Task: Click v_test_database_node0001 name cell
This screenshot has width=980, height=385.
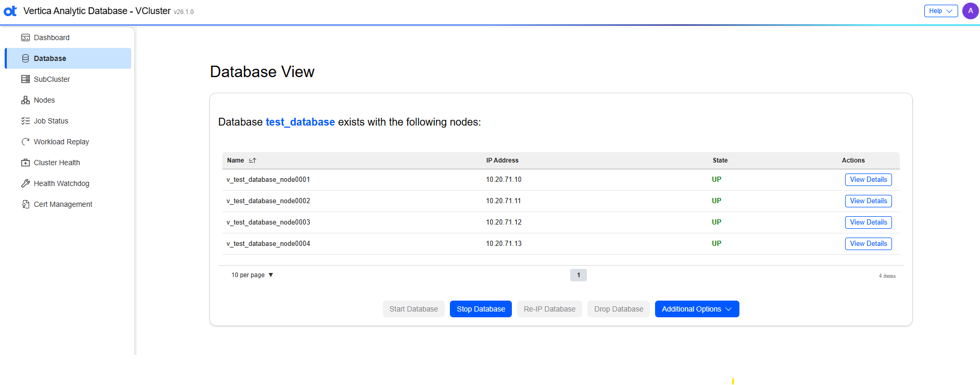Action: pyautogui.click(x=268, y=180)
